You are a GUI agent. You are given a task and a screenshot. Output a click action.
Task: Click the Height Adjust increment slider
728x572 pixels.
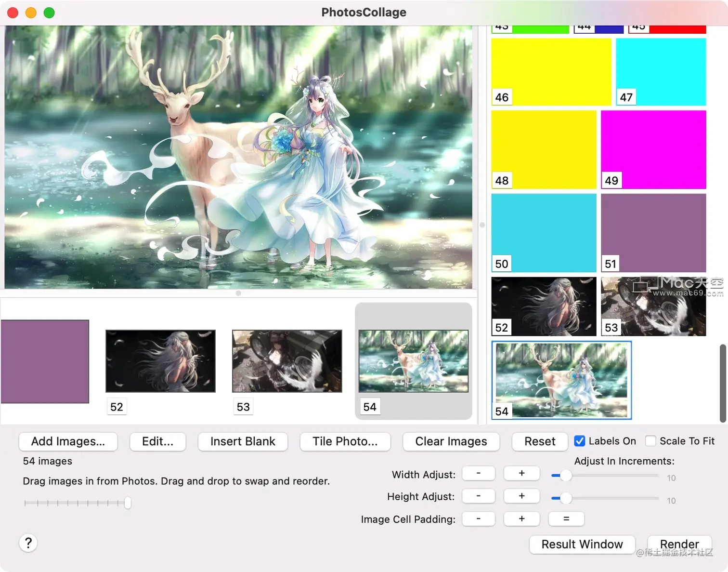pos(605,498)
